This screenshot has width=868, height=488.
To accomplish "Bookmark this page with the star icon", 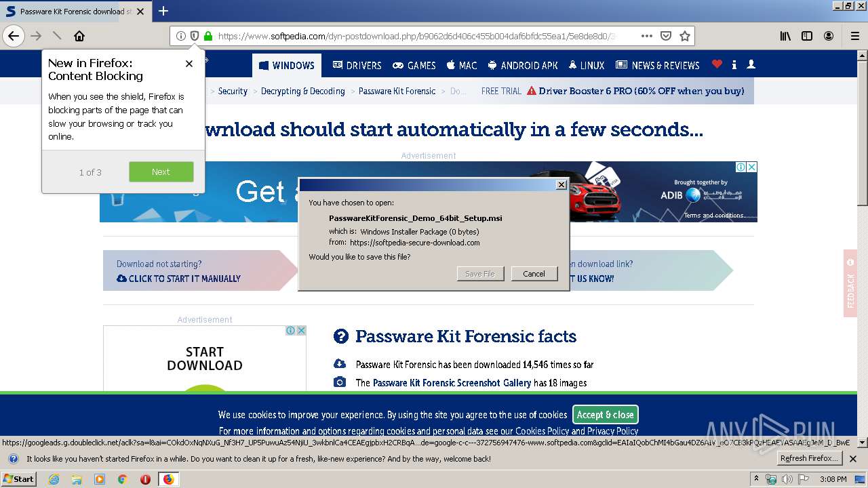I will click(685, 36).
